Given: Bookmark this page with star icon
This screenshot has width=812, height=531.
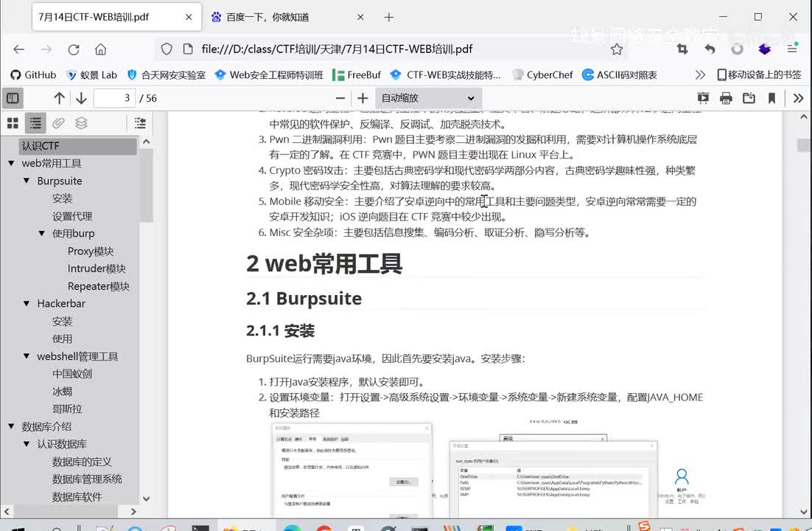Looking at the screenshot, I should click(616, 49).
